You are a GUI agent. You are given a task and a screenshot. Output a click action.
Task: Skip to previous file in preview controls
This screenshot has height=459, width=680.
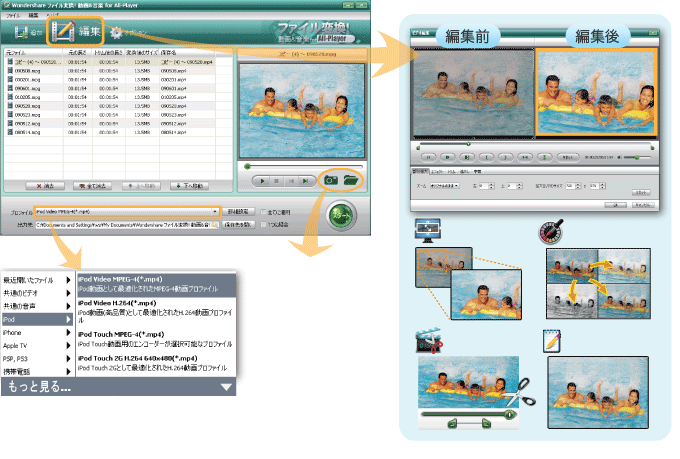291,181
